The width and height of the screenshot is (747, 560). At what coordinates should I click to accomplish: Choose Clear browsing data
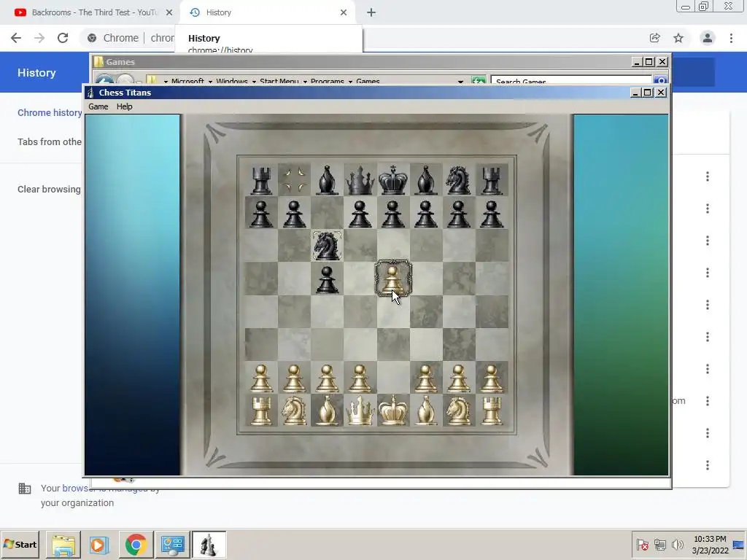click(50, 190)
